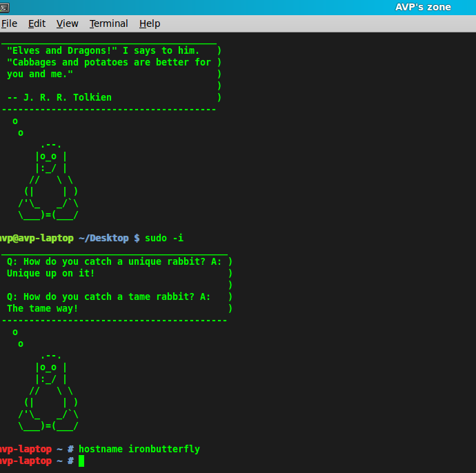The image size is (476, 473).
Task: Click the 'you and me."' line
Action: click(40, 74)
